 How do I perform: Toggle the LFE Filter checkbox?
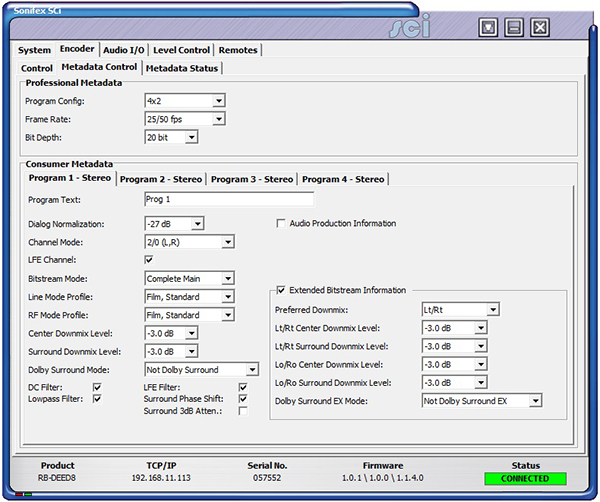tap(243, 387)
